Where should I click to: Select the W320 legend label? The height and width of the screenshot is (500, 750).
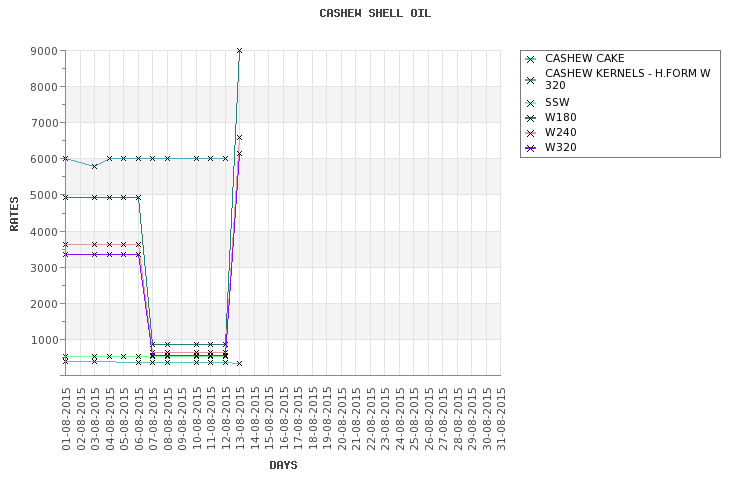click(561, 147)
